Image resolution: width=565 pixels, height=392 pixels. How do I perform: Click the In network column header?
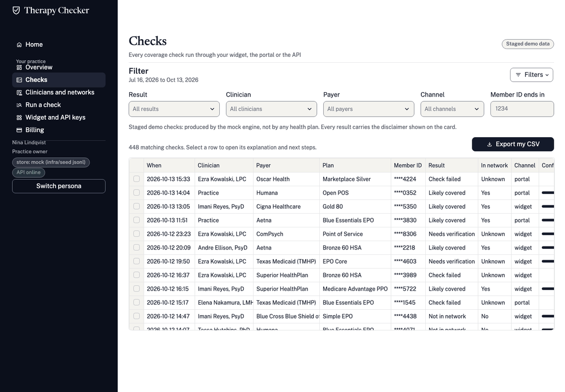(x=494, y=166)
